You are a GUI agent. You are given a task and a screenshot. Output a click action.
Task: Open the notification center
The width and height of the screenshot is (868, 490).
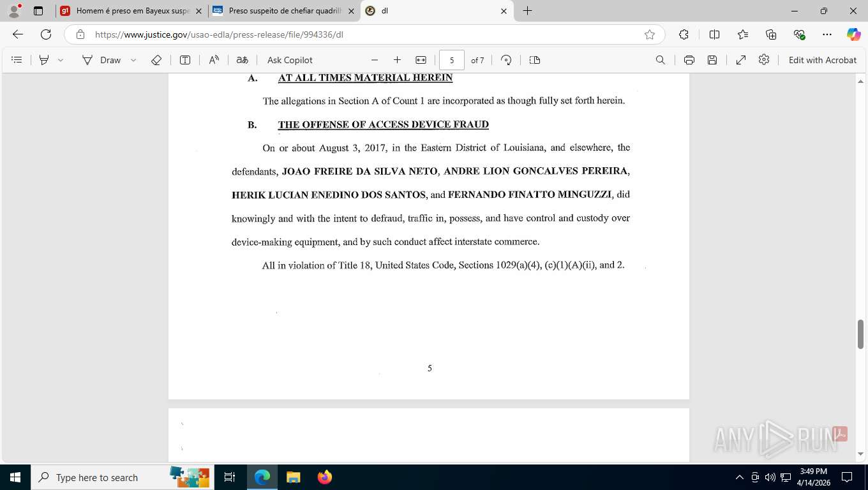pos(847,477)
